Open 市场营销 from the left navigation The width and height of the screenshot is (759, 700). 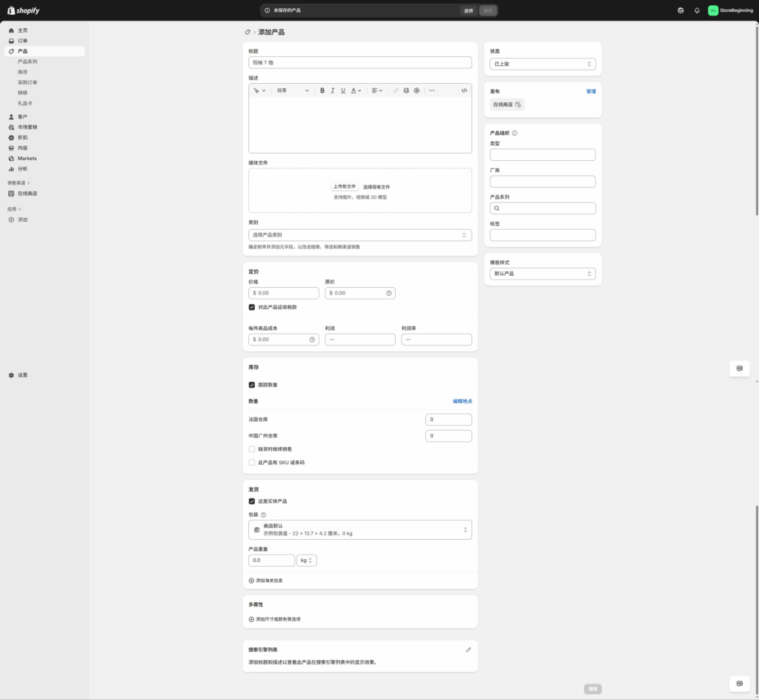coord(27,127)
